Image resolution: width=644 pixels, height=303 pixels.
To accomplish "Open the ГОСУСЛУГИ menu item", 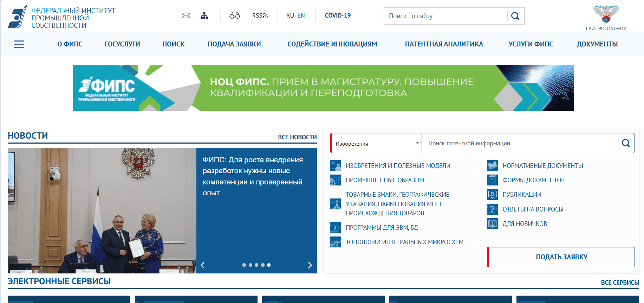I will pyautogui.click(x=122, y=44).
